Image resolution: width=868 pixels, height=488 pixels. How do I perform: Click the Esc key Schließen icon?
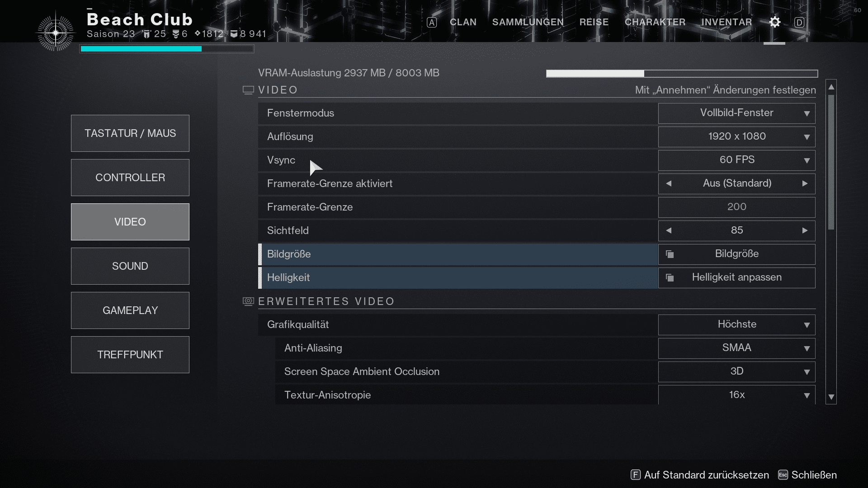click(x=783, y=475)
